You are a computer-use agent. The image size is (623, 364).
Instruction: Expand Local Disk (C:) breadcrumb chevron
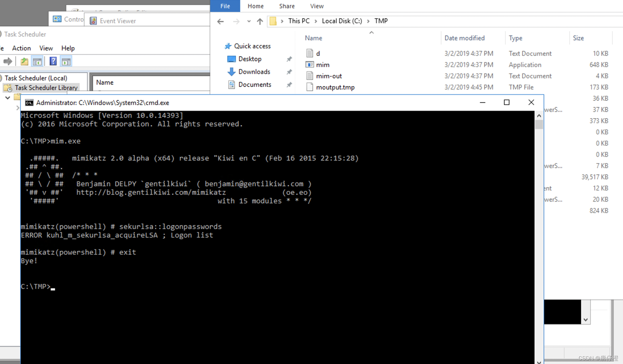point(368,21)
